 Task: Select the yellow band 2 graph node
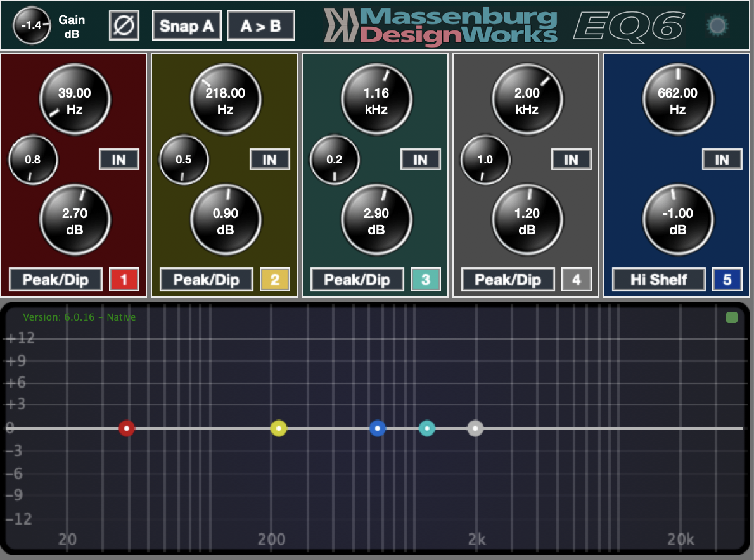[x=278, y=428]
